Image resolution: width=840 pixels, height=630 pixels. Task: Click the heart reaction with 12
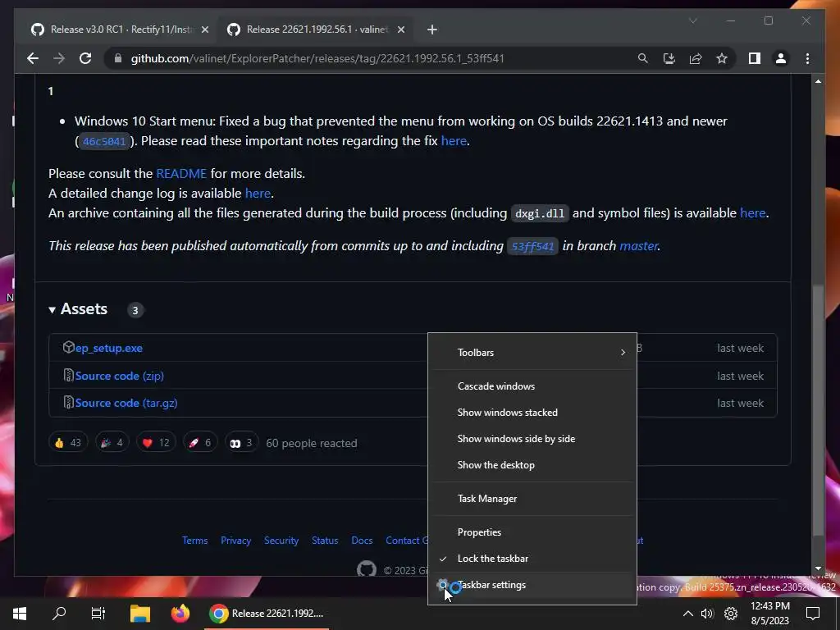pos(156,442)
